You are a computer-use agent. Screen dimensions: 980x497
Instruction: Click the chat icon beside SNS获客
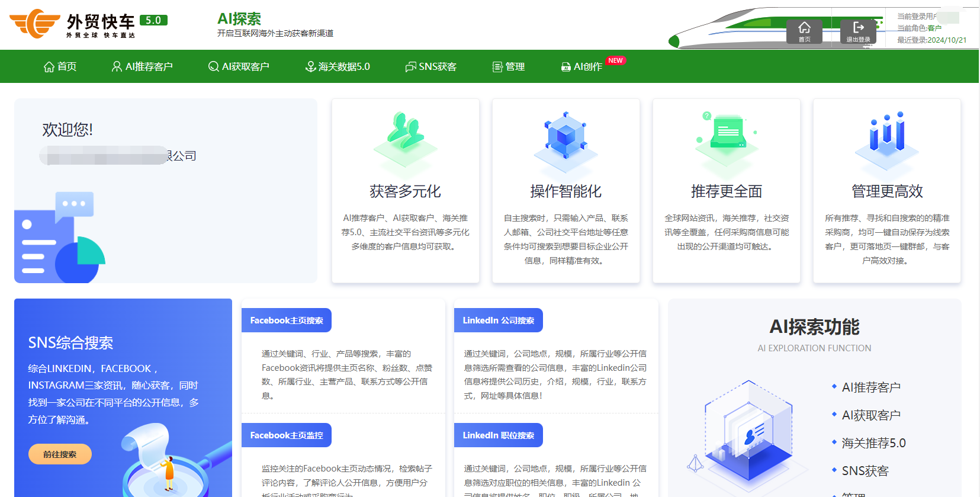tap(410, 66)
